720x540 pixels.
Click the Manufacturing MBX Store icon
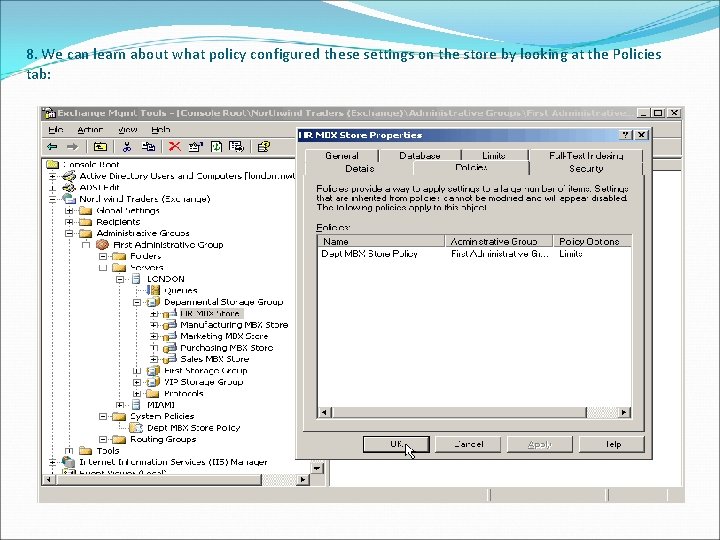pyautogui.click(x=170, y=325)
